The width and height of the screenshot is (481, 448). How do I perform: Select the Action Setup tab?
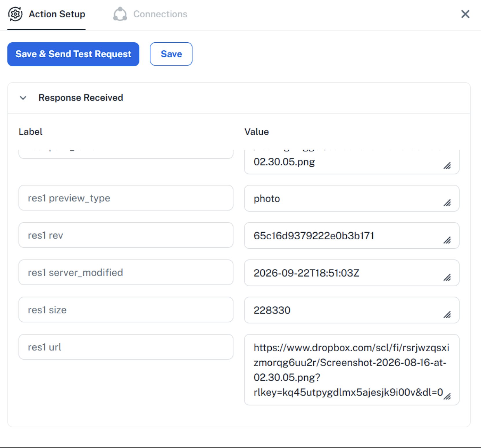46,14
